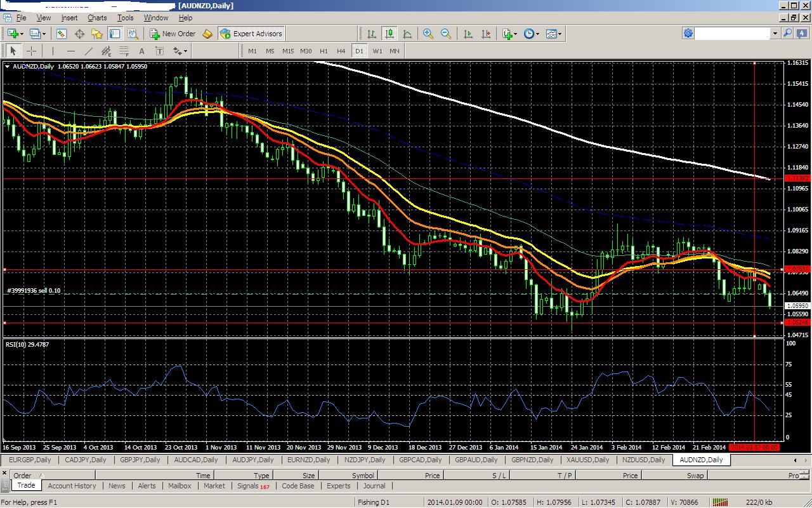This screenshot has width=812, height=508.
Task: Click the 2014.03.07 date marker label
Action: click(x=754, y=447)
